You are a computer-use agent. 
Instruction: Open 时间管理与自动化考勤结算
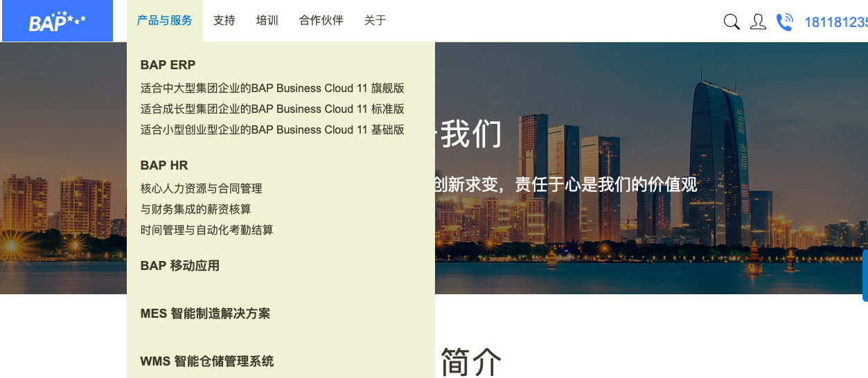point(207,230)
